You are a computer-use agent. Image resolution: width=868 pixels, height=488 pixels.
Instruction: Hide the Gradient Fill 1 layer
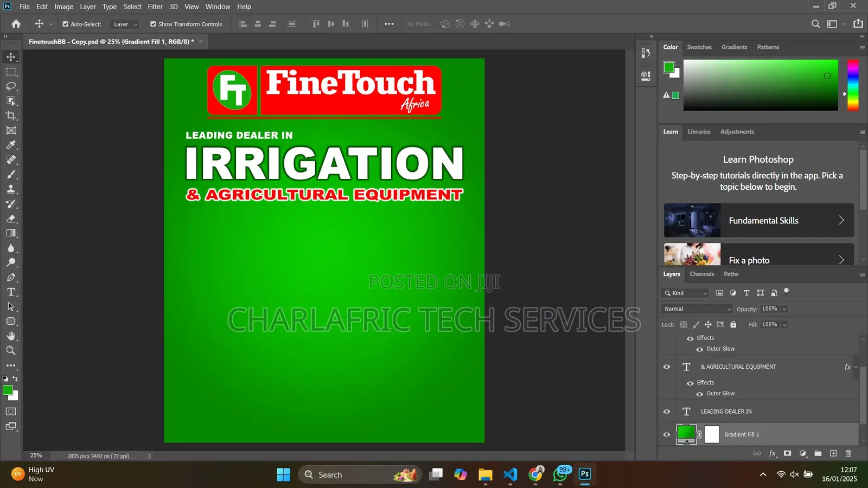click(667, 434)
